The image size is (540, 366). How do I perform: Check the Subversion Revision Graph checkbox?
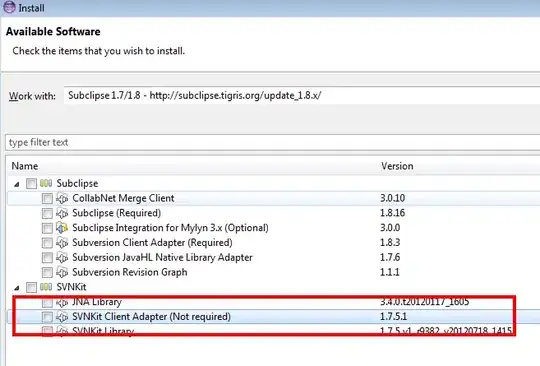click(x=47, y=272)
